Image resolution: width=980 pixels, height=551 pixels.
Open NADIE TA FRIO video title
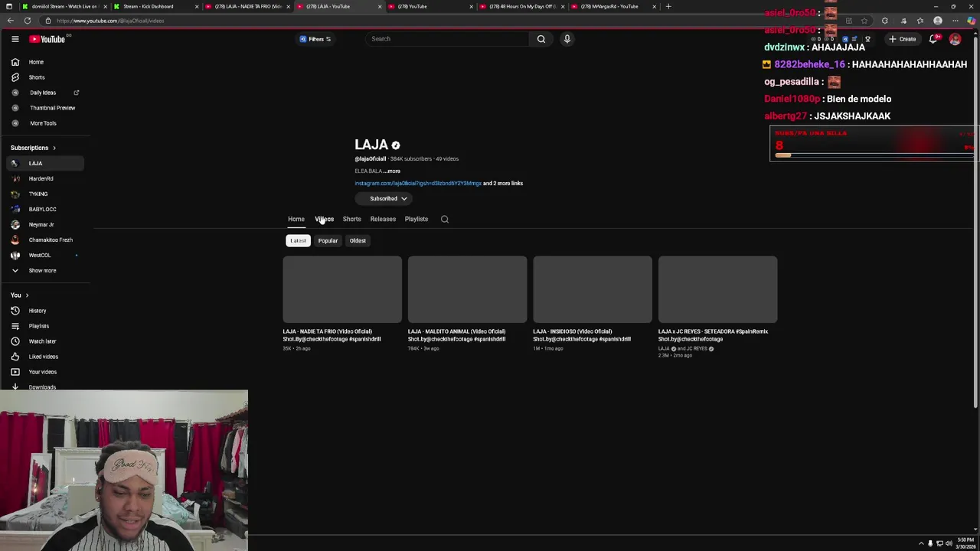pyautogui.click(x=332, y=335)
